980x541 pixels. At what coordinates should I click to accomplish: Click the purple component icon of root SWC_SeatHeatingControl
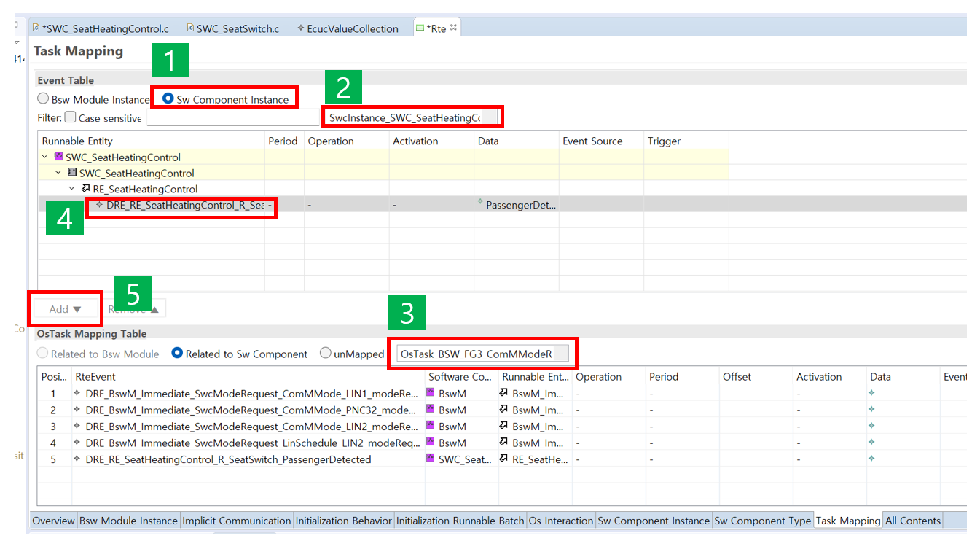tap(58, 157)
